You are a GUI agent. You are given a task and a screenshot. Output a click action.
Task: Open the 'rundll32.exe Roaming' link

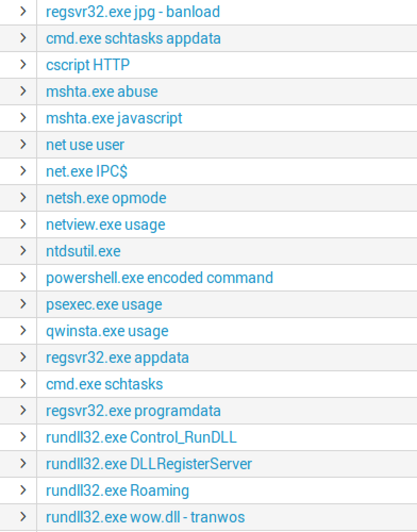click(x=117, y=491)
